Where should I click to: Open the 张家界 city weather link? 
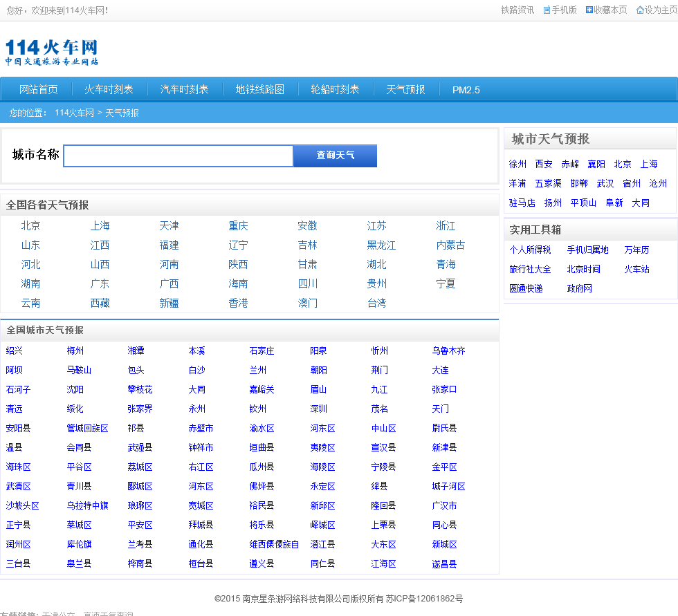pyautogui.click(x=140, y=409)
